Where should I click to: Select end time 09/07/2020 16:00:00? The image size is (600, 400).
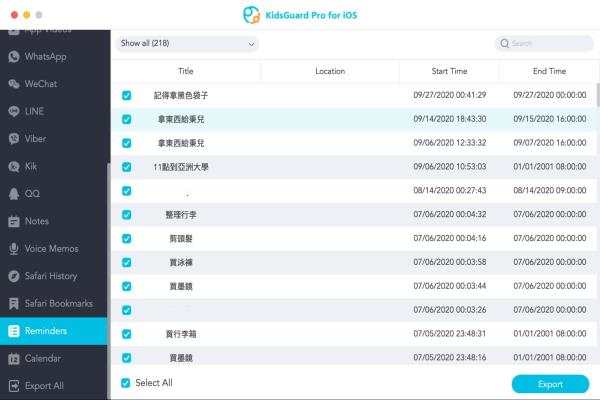point(549,143)
